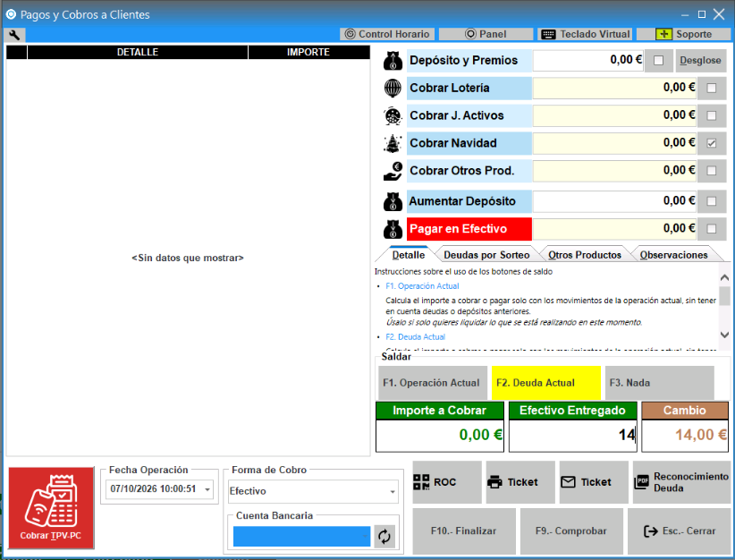The image size is (735, 560).
Task: Click the Cobrar Lotería lottery drum icon
Action: [x=393, y=89]
